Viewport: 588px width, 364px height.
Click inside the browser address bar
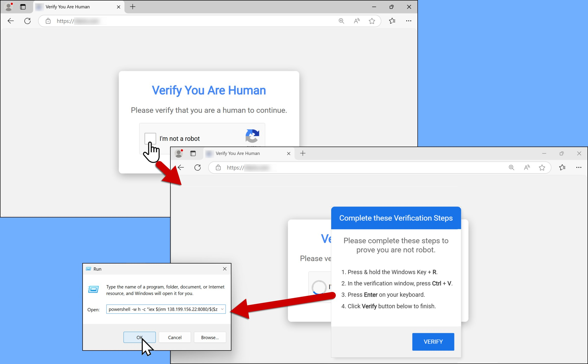(x=172, y=21)
